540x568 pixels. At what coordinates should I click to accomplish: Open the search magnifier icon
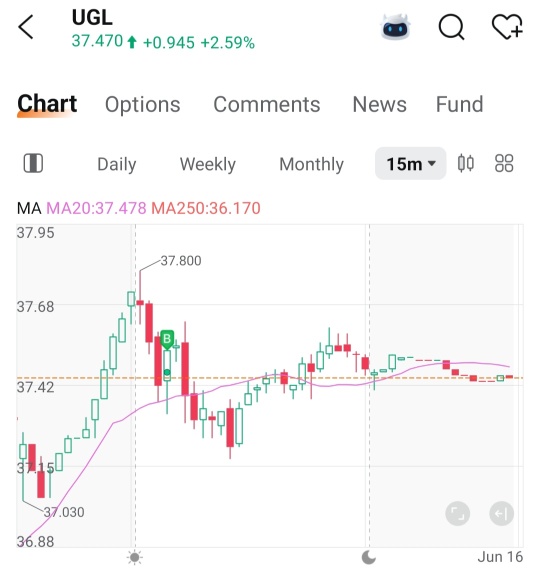point(451,27)
